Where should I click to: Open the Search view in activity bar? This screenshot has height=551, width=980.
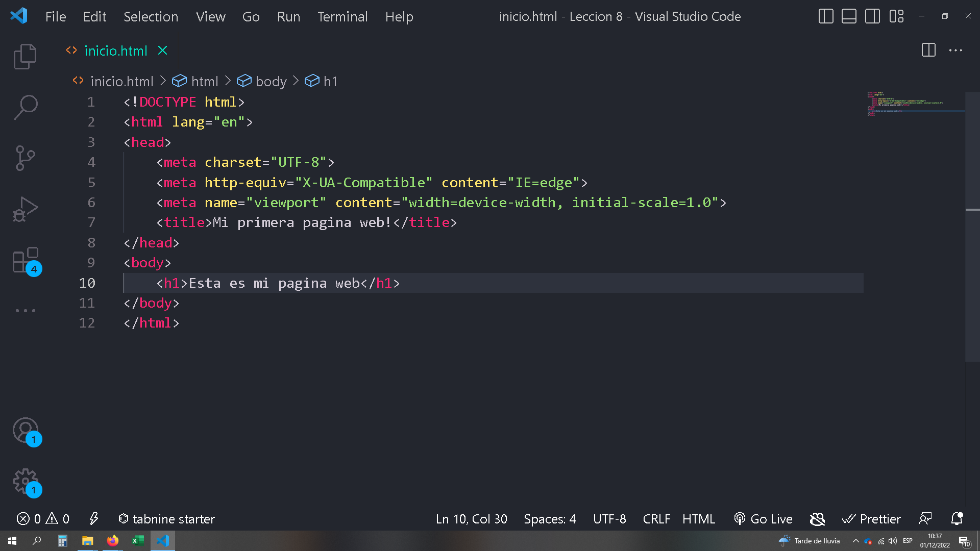click(25, 107)
